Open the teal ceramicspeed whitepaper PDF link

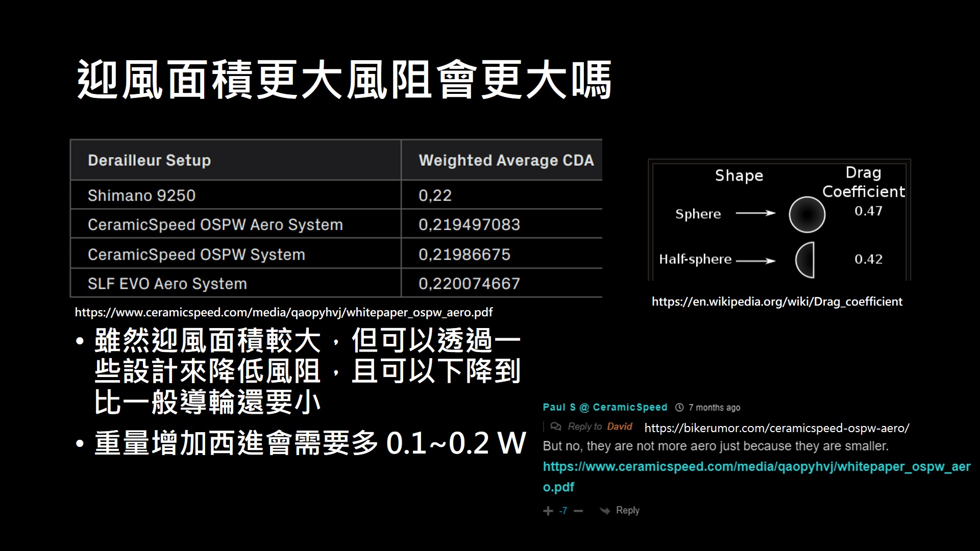pos(756,467)
